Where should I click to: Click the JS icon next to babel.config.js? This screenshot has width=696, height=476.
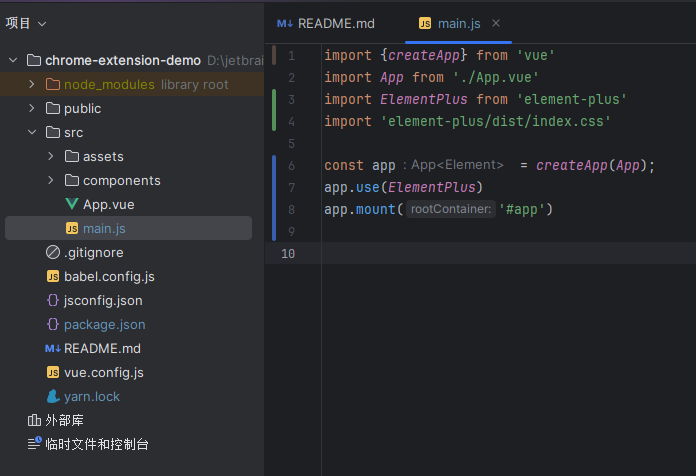[53, 276]
